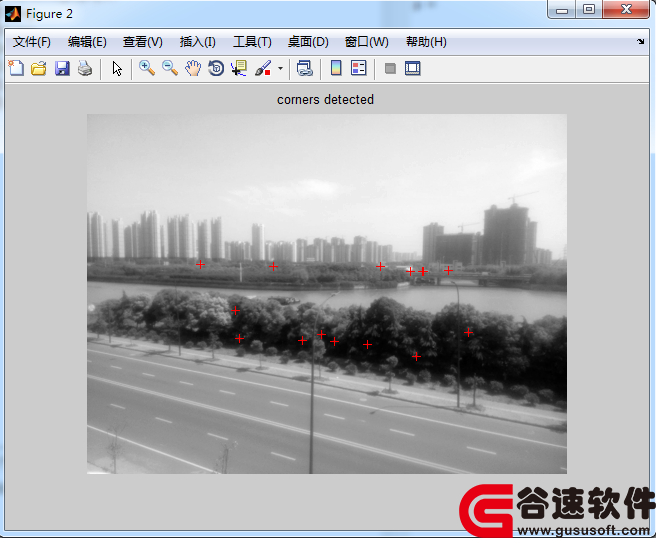
Task: Select the Edit Plot arrow tool
Action: coord(117,68)
